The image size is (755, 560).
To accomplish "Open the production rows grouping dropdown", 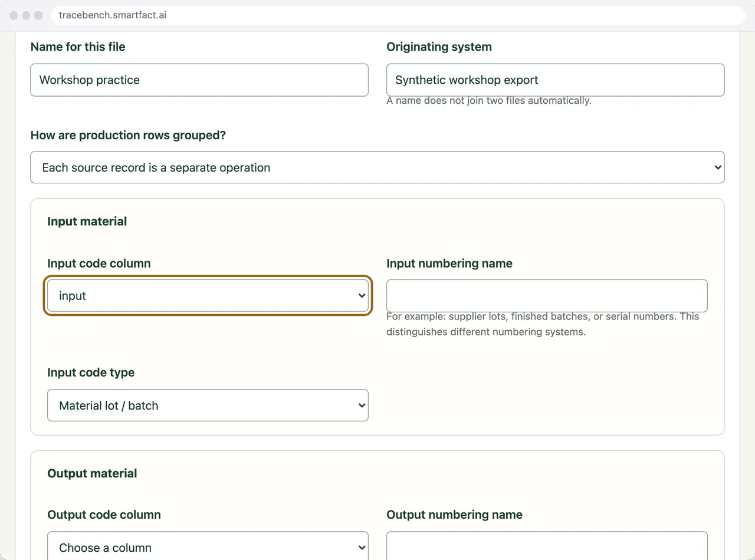I will tap(377, 167).
